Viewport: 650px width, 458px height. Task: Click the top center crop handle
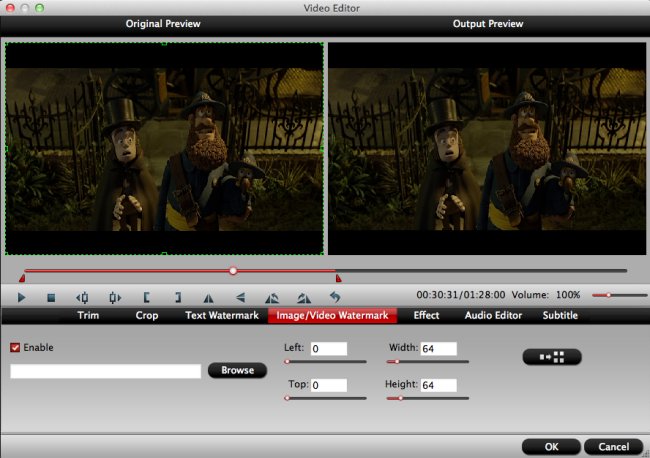point(164,43)
